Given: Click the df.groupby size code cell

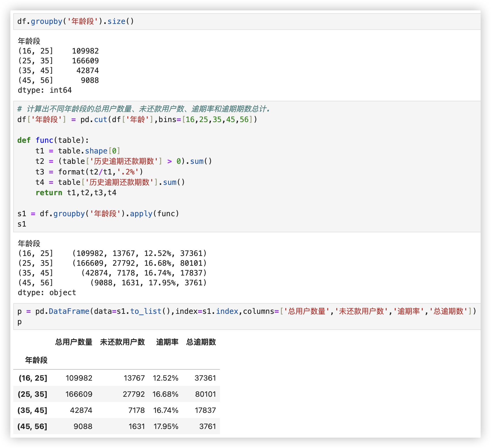Looking at the screenshot, I should 75,22.
